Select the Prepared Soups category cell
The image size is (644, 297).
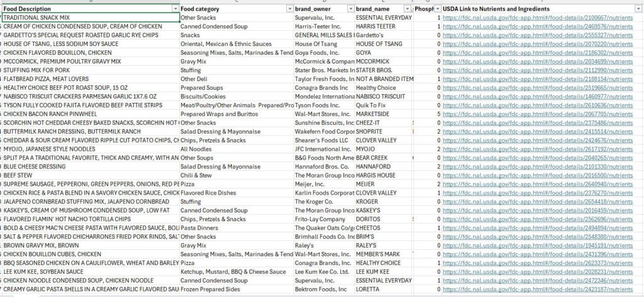(236, 88)
